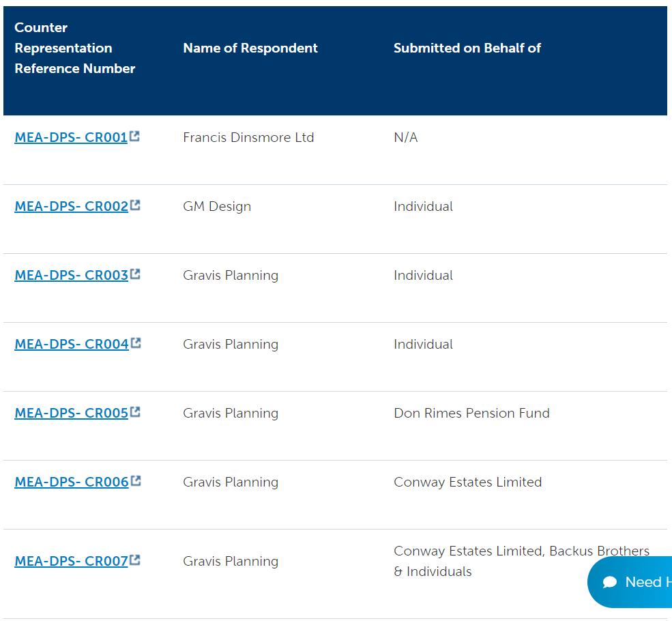The image size is (672, 621).
Task: Click Gravis Planning in the CR004 row
Action: coord(231,344)
